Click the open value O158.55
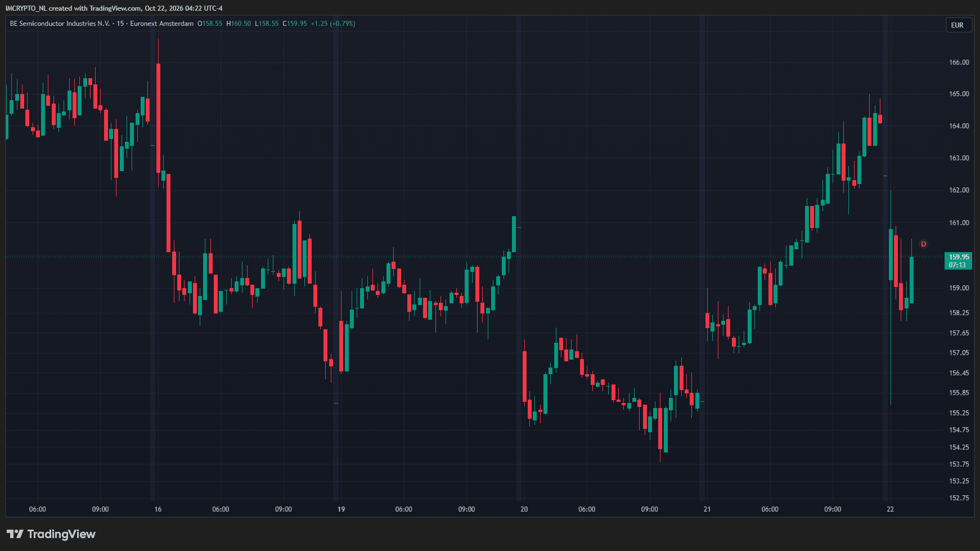The height and width of the screenshot is (551, 980). click(x=210, y=24)
